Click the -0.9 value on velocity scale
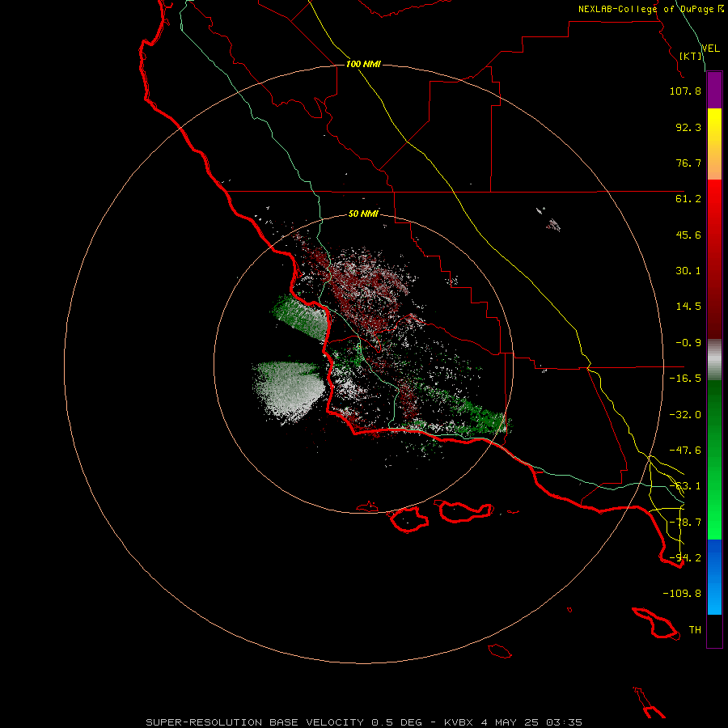Viewport: 728px width, 728px height. (x=688, y=343)
